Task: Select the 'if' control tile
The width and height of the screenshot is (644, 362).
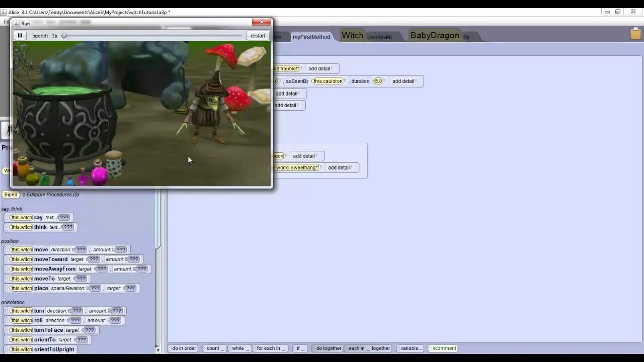Action: (x=300, y=348)
